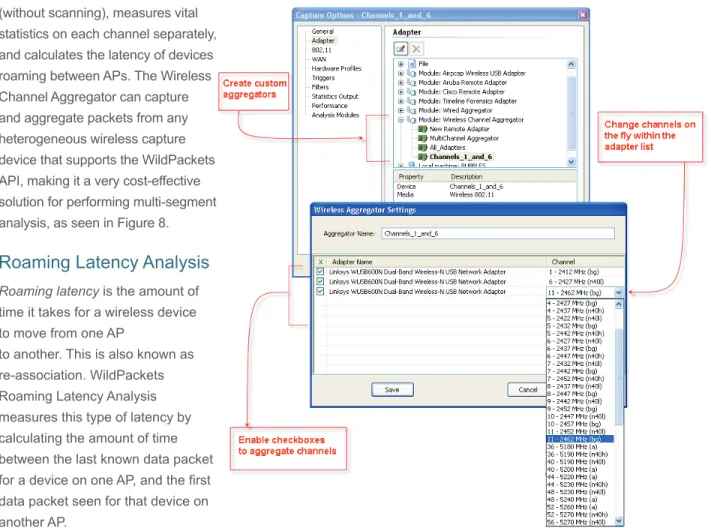
Task: Choose '5 - 2432 MHz (bg)' in channel list
Action: (580, 326)
